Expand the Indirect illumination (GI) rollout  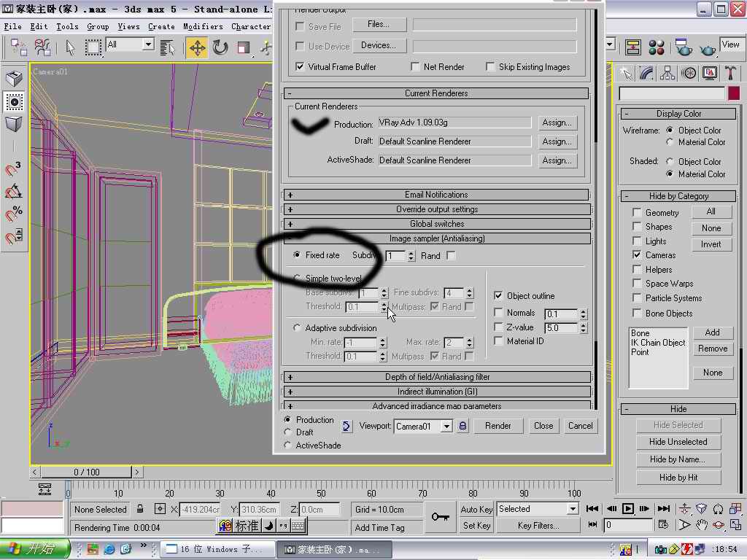point(436,392)
